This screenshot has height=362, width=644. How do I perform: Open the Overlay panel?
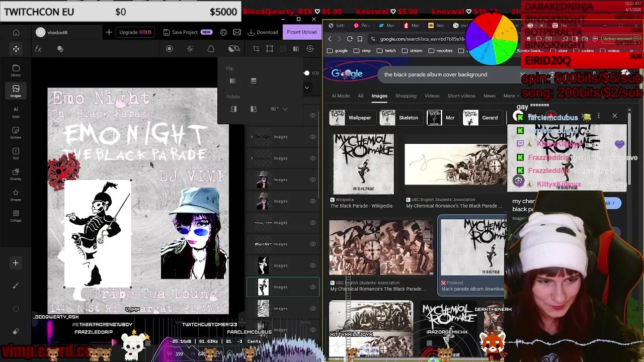point(16,174)
